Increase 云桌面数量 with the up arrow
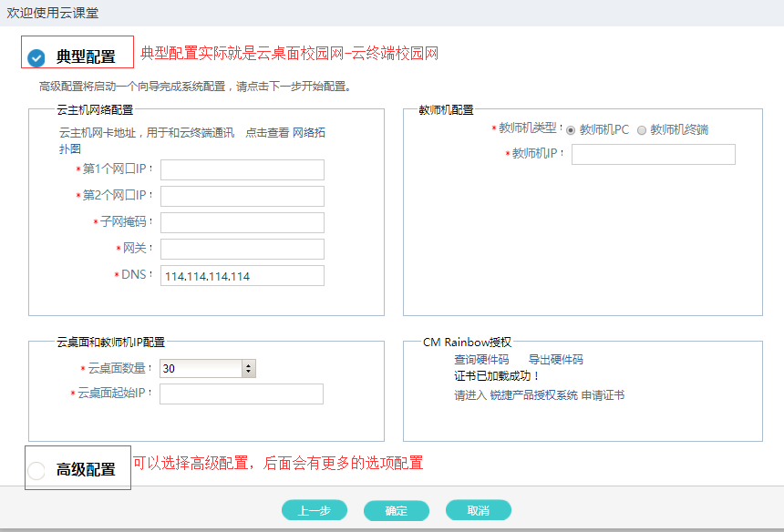The width and height of the screenshot is (784, 532). 249,364
